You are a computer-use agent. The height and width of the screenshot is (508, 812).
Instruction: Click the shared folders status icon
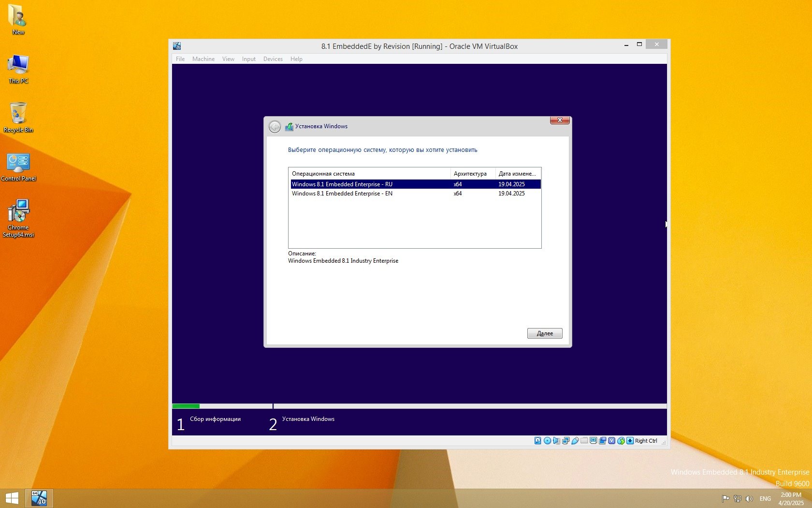[584, 441]
